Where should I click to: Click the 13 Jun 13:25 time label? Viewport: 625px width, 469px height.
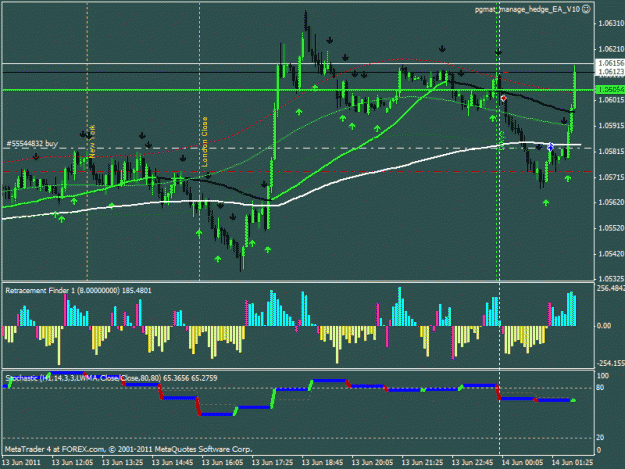coord(122,462)
